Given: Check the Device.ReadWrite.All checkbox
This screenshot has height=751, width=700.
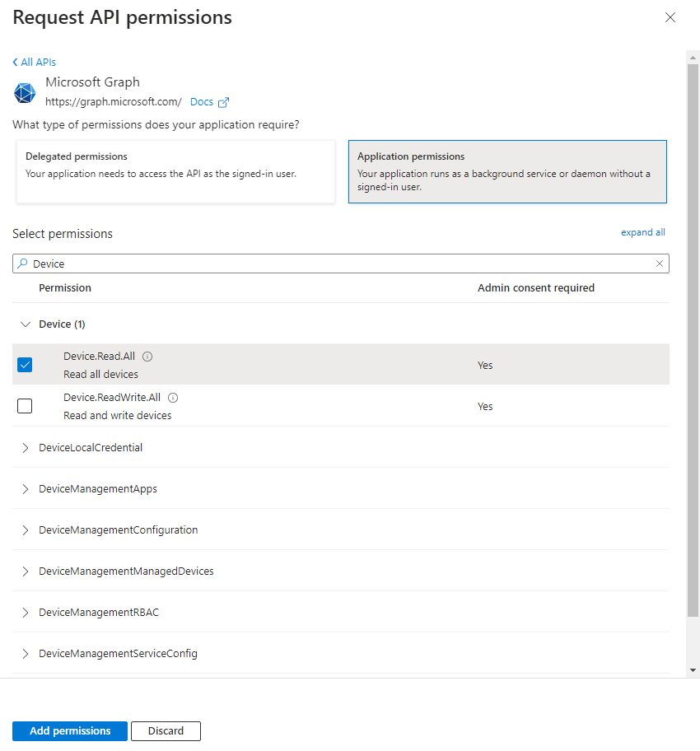Looking at the screenshot, I should [25, 406].
